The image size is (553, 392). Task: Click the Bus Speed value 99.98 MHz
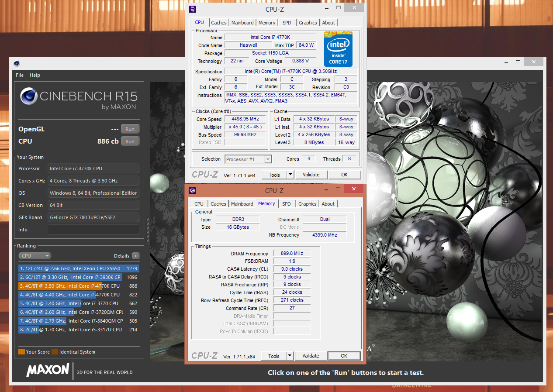[x=245, y=135]
